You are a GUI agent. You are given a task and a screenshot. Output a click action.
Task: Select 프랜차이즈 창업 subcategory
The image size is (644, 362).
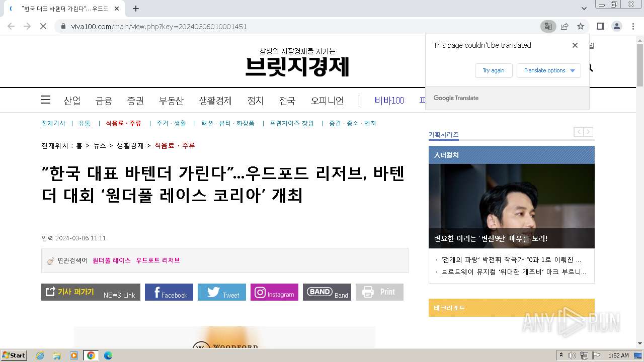click(x=292, y=123)
